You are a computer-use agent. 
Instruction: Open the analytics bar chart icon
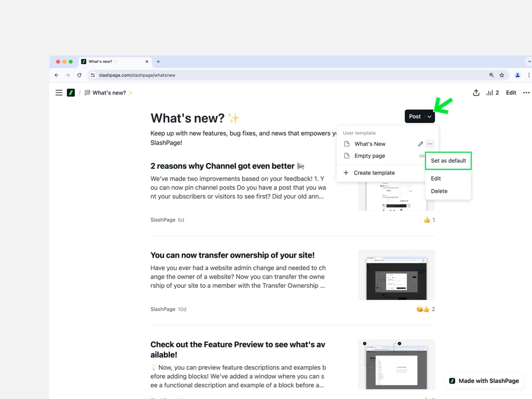pyautogui.click(x=489, y=92)
